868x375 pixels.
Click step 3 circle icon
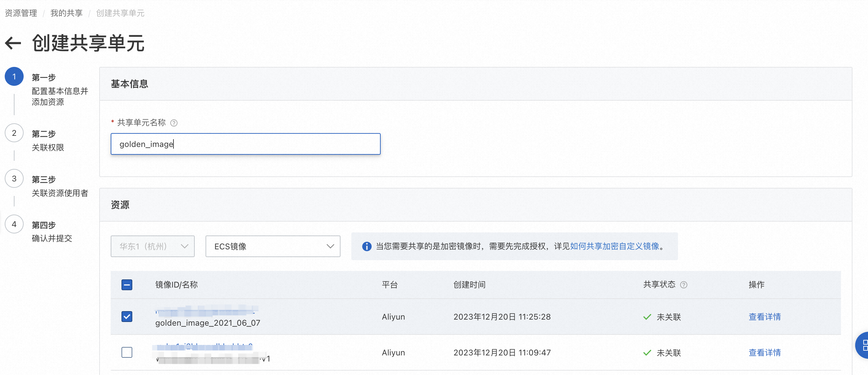click(14, 179)
